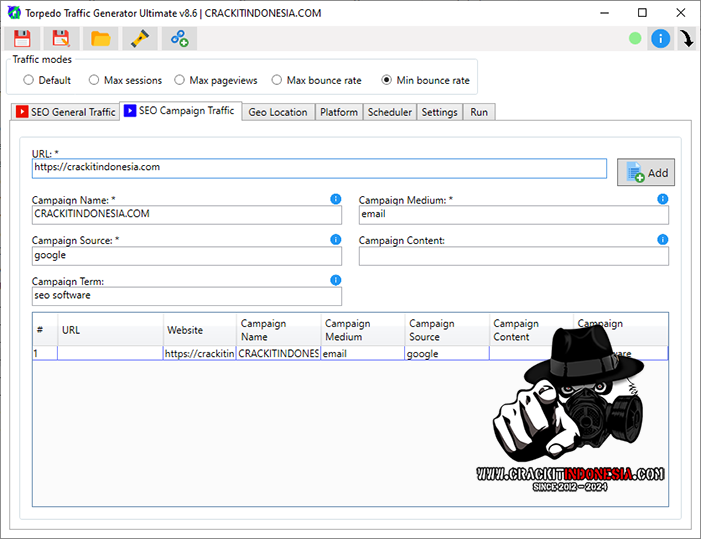Show info for the Campaign Term field

(x=335, y=280)
